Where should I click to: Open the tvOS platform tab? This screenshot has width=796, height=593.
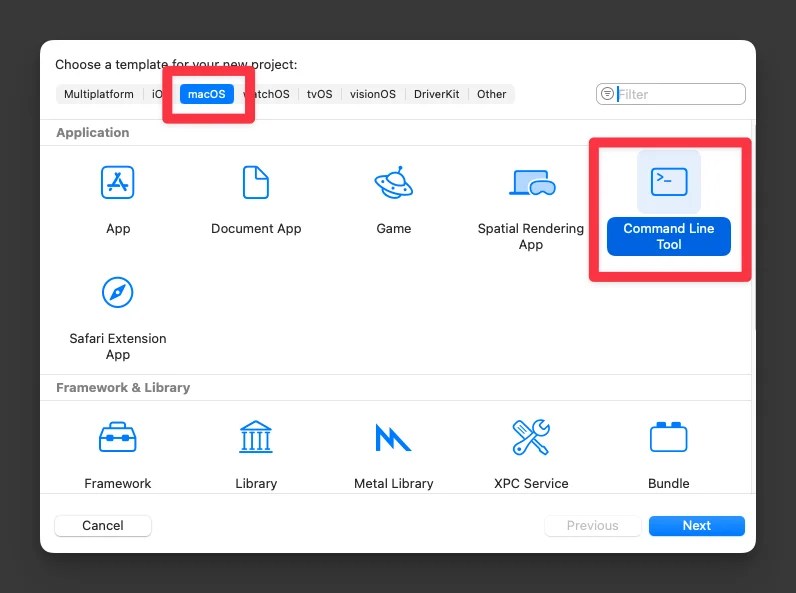click(319, 94)
